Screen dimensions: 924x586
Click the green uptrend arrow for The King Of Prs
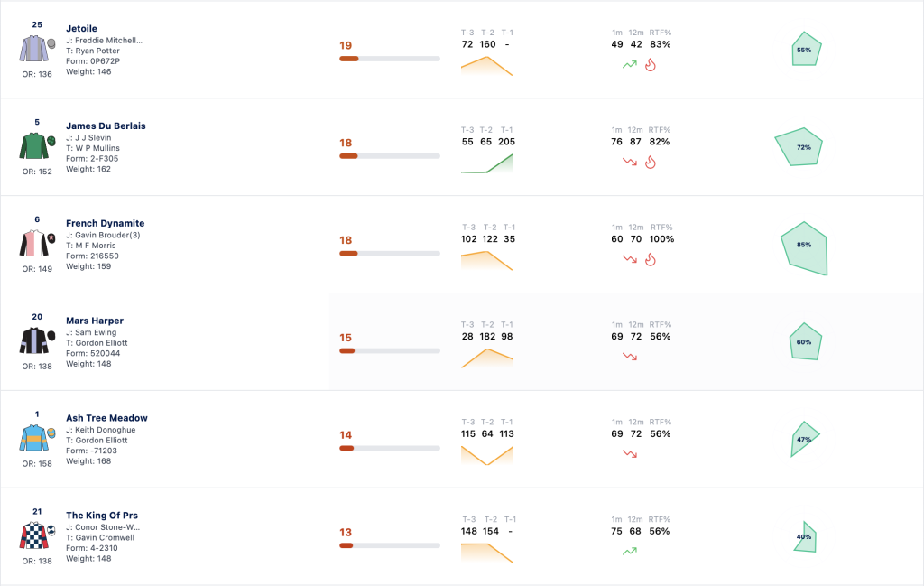[630, 551]
